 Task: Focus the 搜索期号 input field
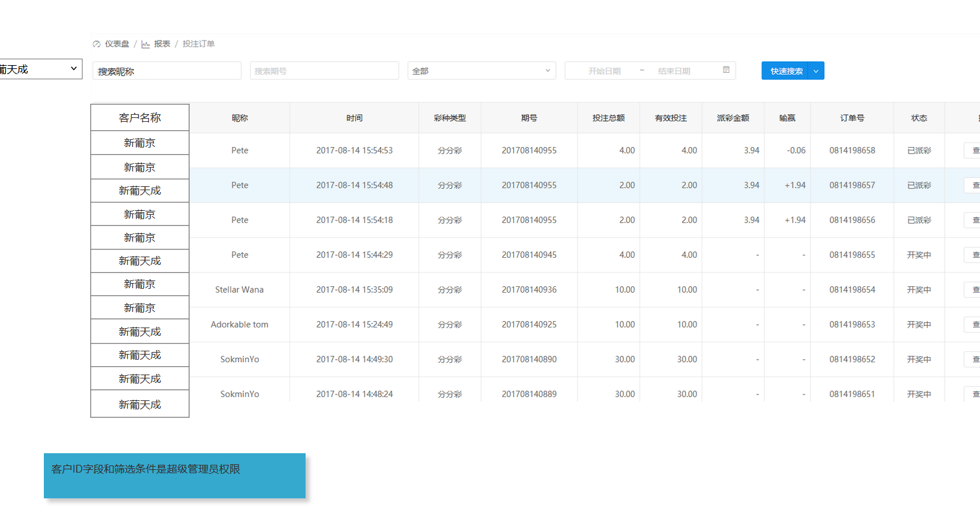pos(324,71)
